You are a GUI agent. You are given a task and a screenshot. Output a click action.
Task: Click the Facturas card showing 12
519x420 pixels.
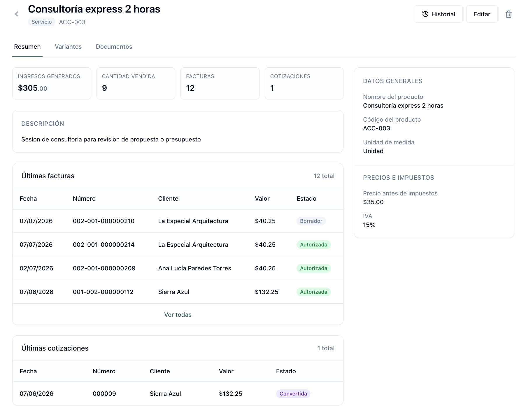tap(220, 83)
